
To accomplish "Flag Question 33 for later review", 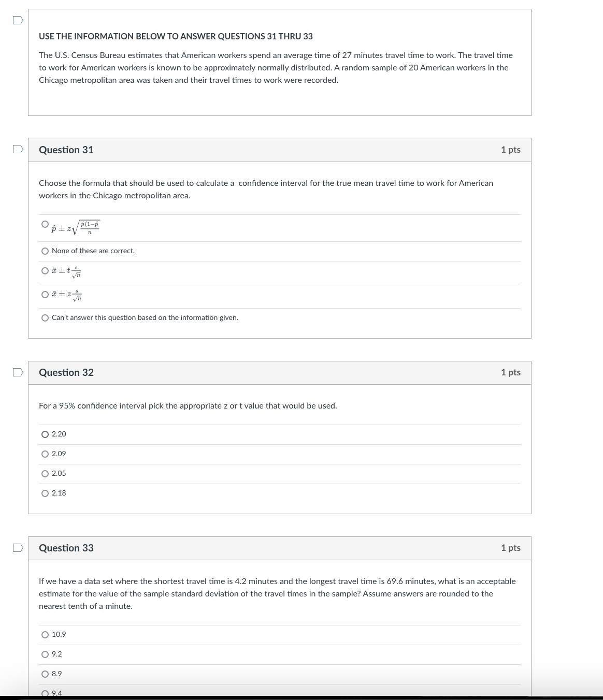I will click(17, 548).
